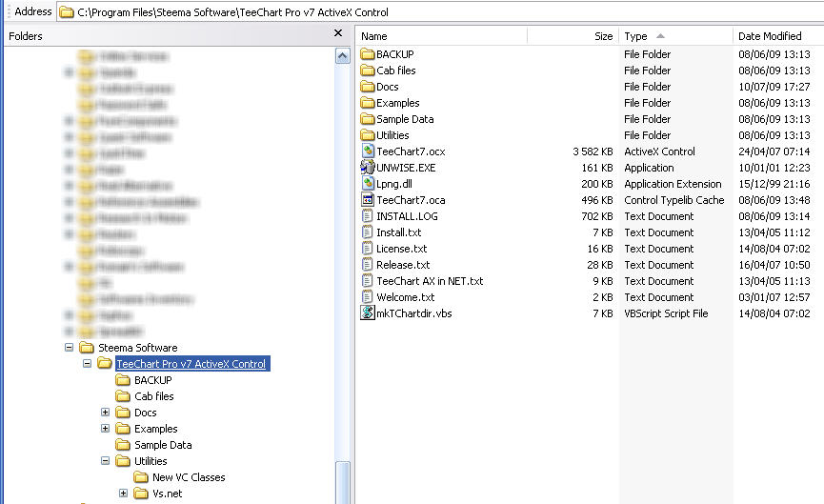Screen dimensions: 824x504
Task: Click the Vs.net folder icon in tree
Action: coord(140,494)
